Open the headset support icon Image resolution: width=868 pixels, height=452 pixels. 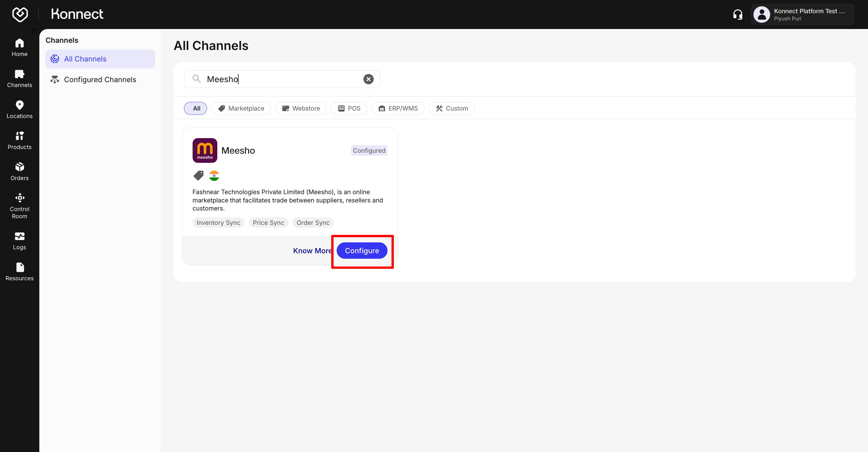click(738, 14)
